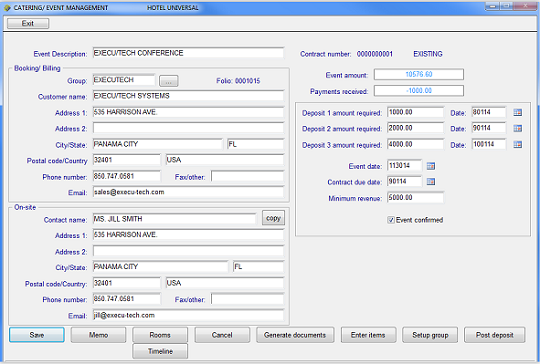Click the empty billing Address 2 field
Viewport: 540px width, 364px height.
(x=188, y=128)
